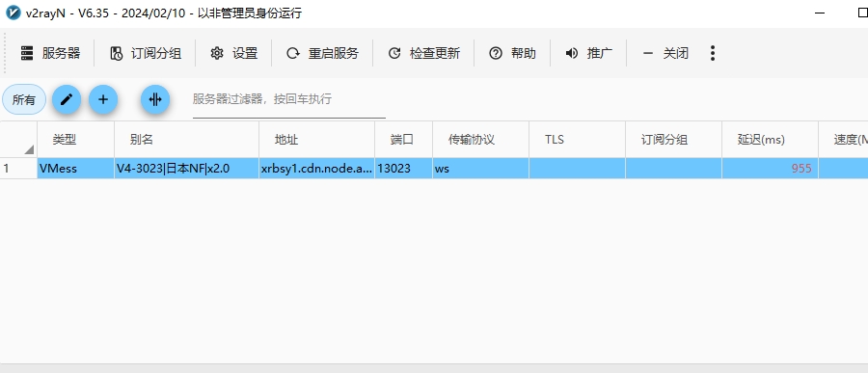The image size is (868, 373).
Task: Open the 推广 promotion menu
Action: click(x=588, y=53)
